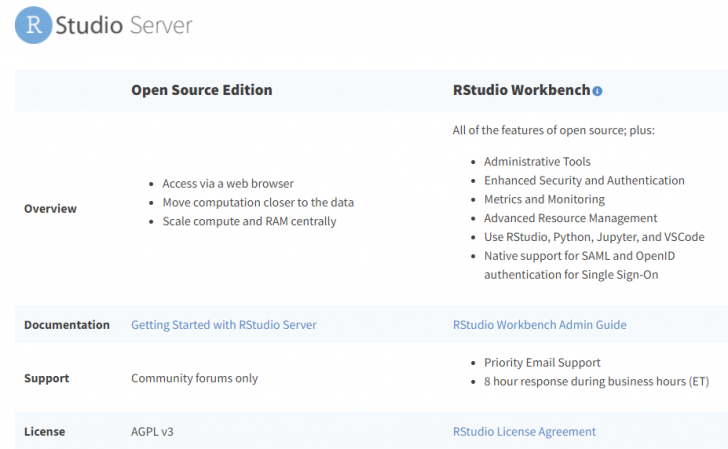Click the Open Source Edition column header
This screenshot has height=449, width=728.
click(202, 90)
